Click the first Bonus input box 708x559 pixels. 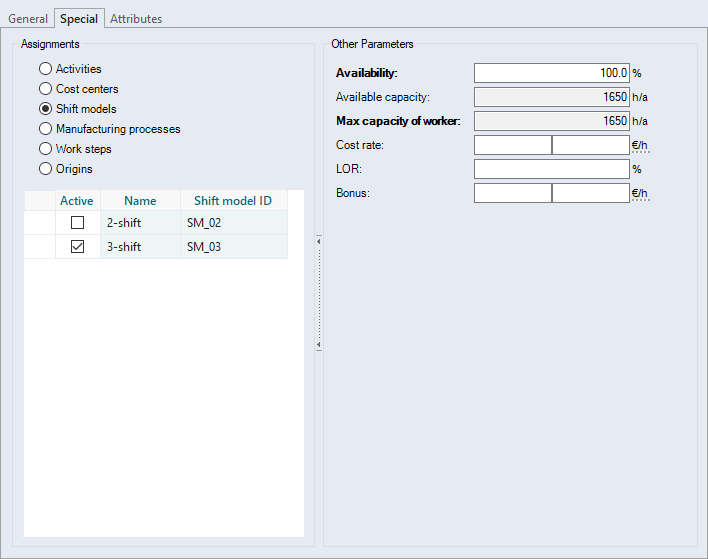pos(512,193)
